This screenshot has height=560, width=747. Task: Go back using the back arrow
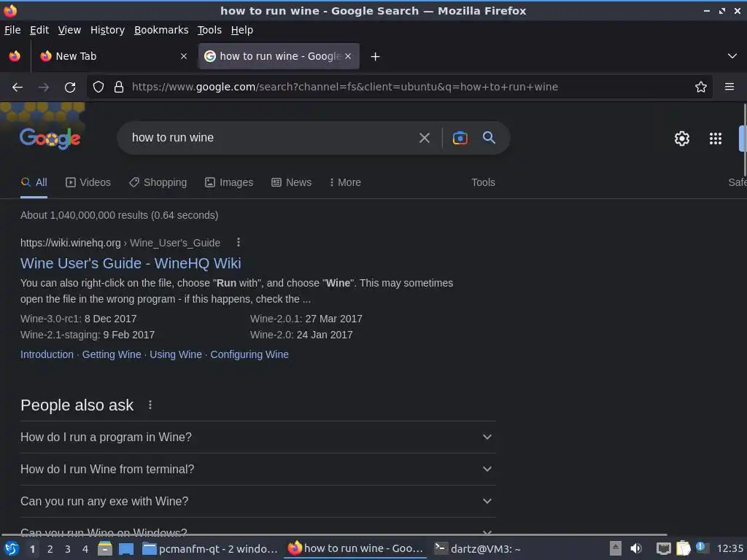[x=18, y=87]
